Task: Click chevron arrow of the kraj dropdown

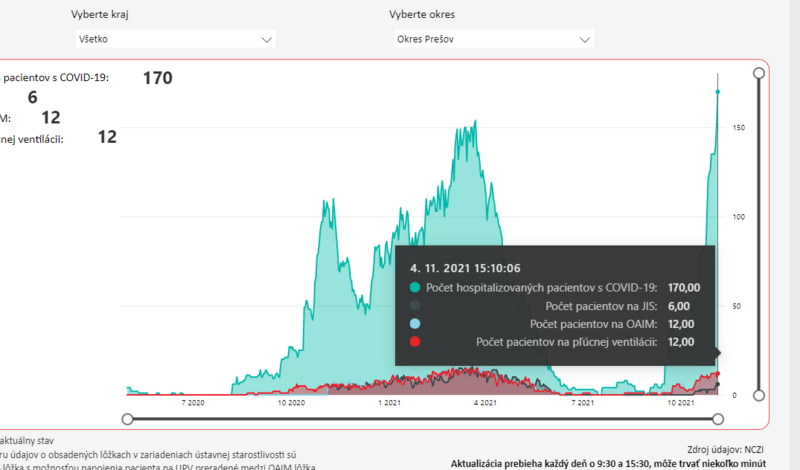Action: pyautogui.click(x=266, y=40)
